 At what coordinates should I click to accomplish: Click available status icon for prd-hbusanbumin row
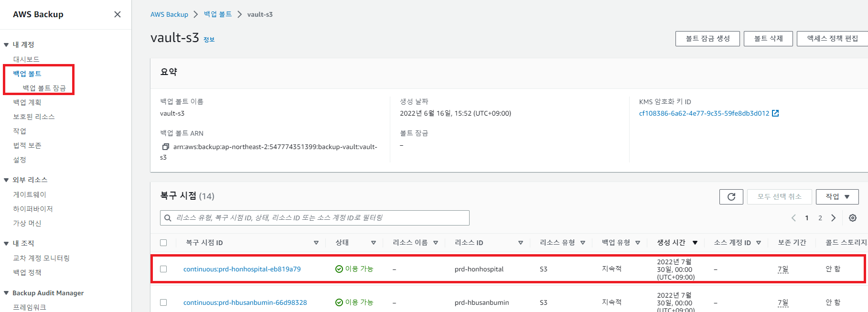click(x=339, y=302)
